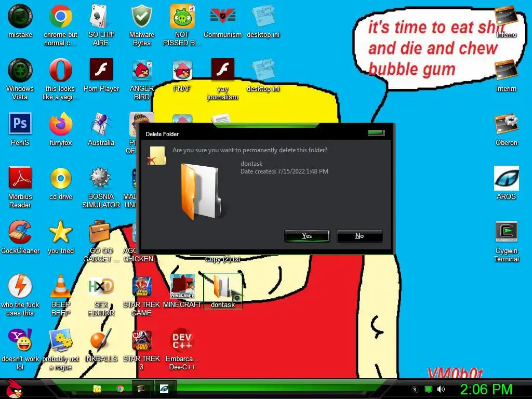Open the 'cd drive' disc icon
Viewport: 532px width, 399px height.
(61, 183)
